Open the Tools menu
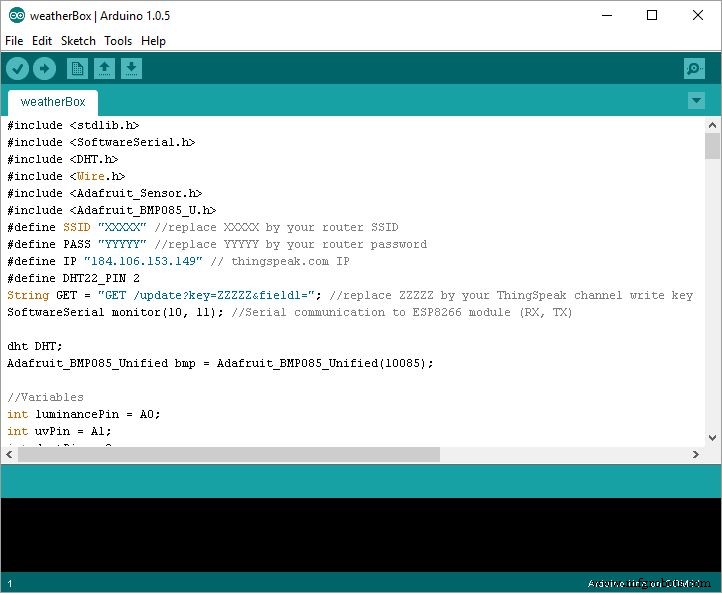The width and height of the screenshot is (722, 593). 118,41
